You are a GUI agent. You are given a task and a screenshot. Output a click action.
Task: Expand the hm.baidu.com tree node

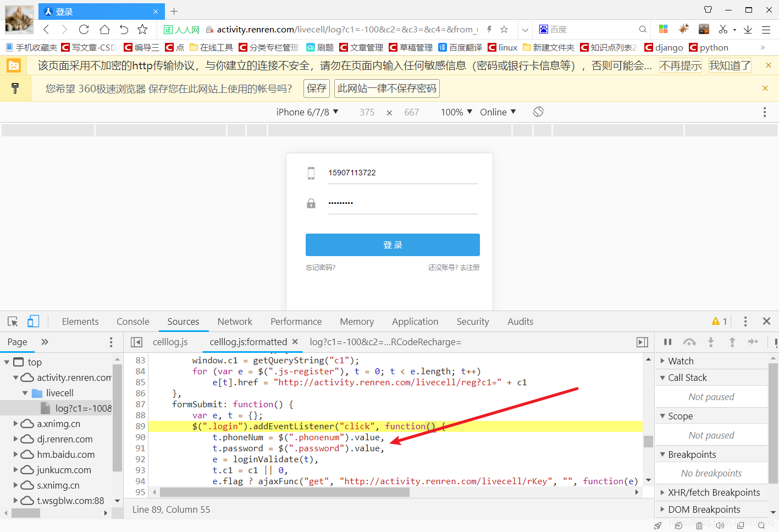16,455
